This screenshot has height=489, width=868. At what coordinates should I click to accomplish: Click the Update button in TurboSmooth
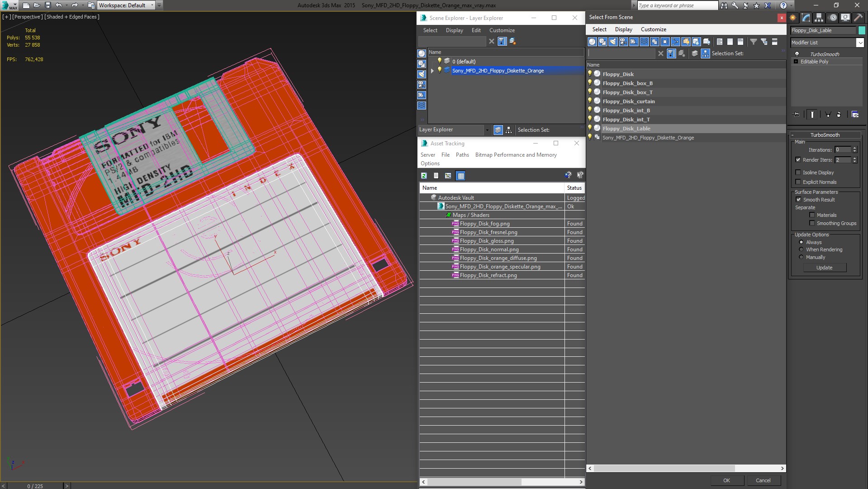click(x=824, y=268)
